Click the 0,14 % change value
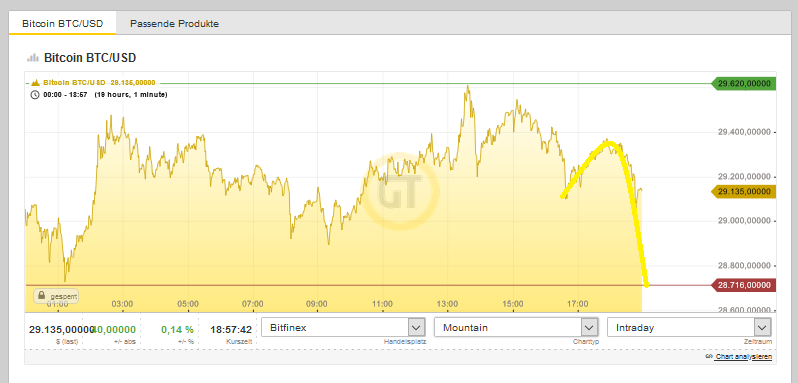798x383 pixels. coord(177,329)
